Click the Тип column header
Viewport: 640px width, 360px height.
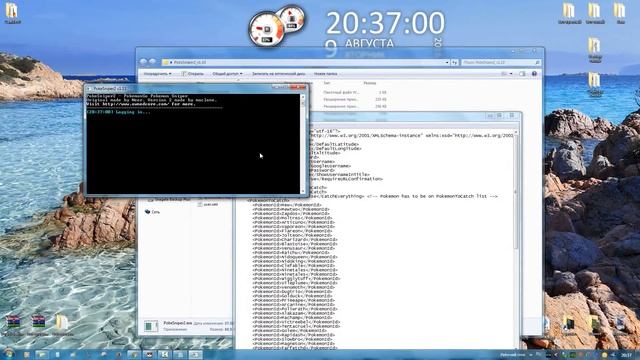pyautogui.click(x=327, y=83)
